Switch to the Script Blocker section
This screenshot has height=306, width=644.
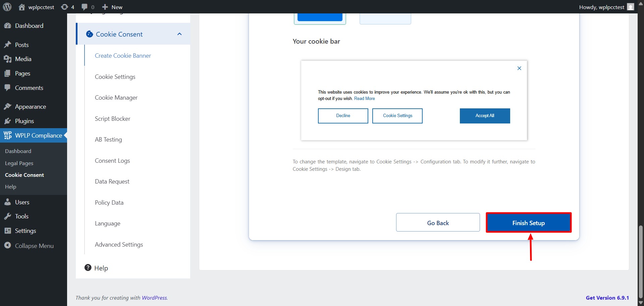[112, 119]
